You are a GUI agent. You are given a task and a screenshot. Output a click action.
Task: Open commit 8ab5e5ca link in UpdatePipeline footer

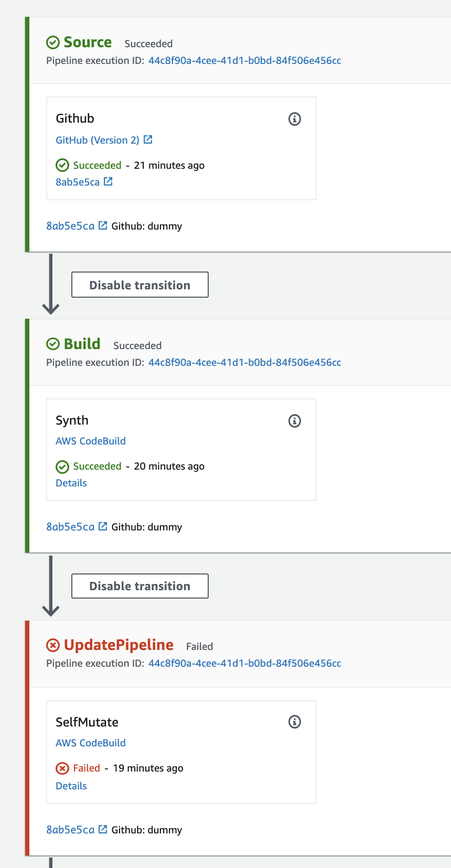point(70,830)
